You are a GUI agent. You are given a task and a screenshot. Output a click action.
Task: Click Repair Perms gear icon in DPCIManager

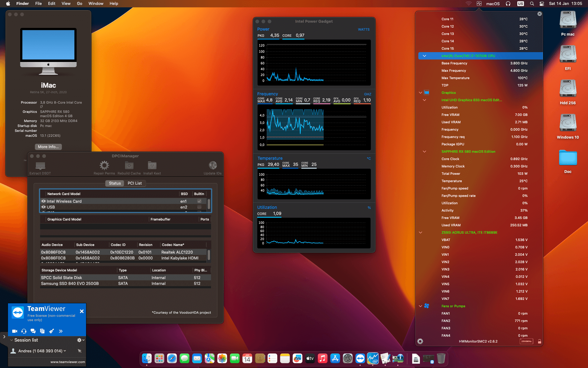(x=104, y=166)
